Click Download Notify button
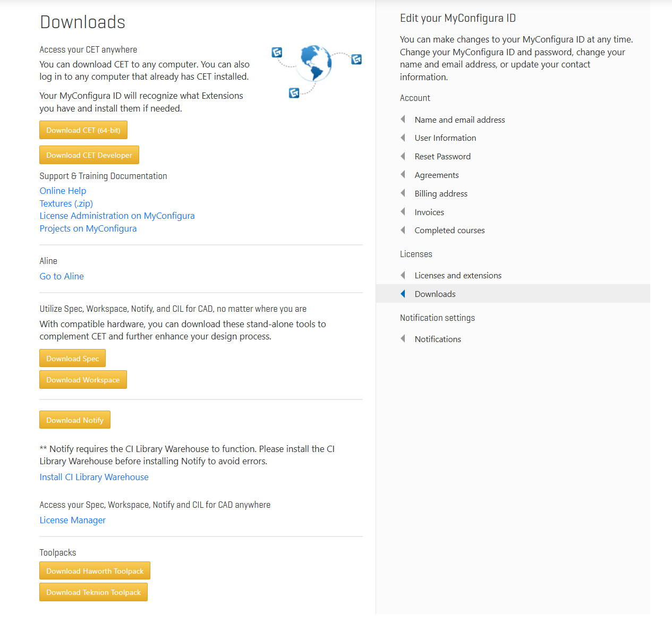 75,420
